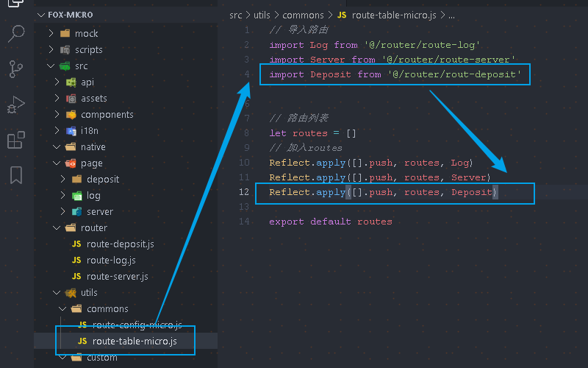Click the i18n folder icon
The height and width of the screenshot is (368, 588).
[x=71, y=131]
